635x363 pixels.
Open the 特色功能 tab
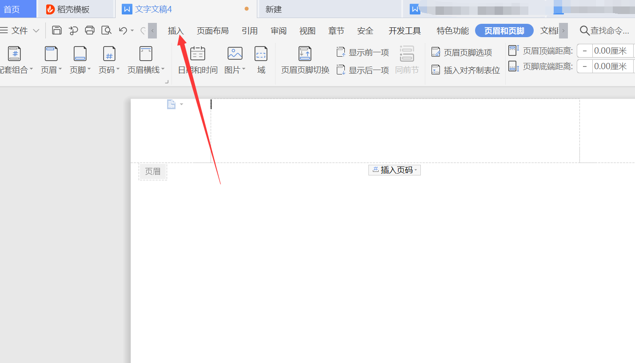click(x=452, y=30)
